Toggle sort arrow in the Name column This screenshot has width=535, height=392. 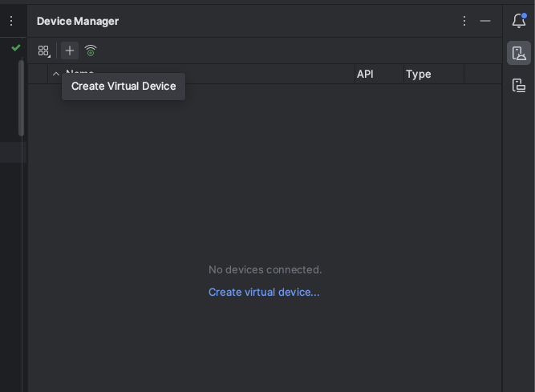[x=56, y=74]
